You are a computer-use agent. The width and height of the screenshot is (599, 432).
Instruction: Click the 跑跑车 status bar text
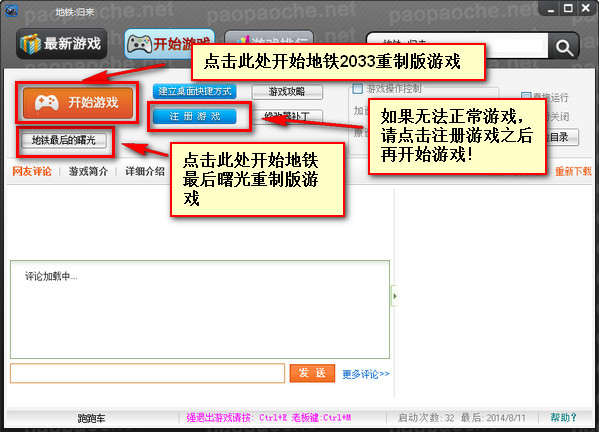tap(91, 418)
